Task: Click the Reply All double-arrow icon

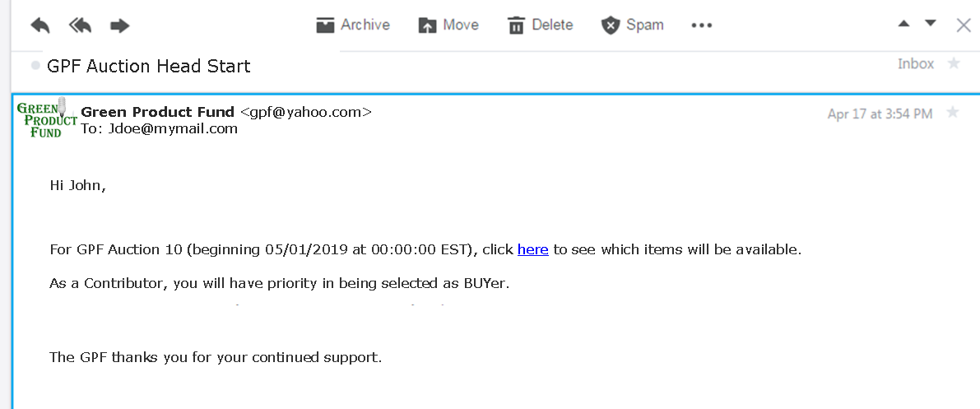Action: click(x=80, y=26)
